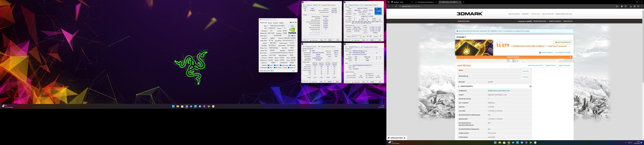The image size is (644, 145).
Task: Switch to the Sensors tab in GPU-Z
Action: pyautogui.click(x=270, y=23)
